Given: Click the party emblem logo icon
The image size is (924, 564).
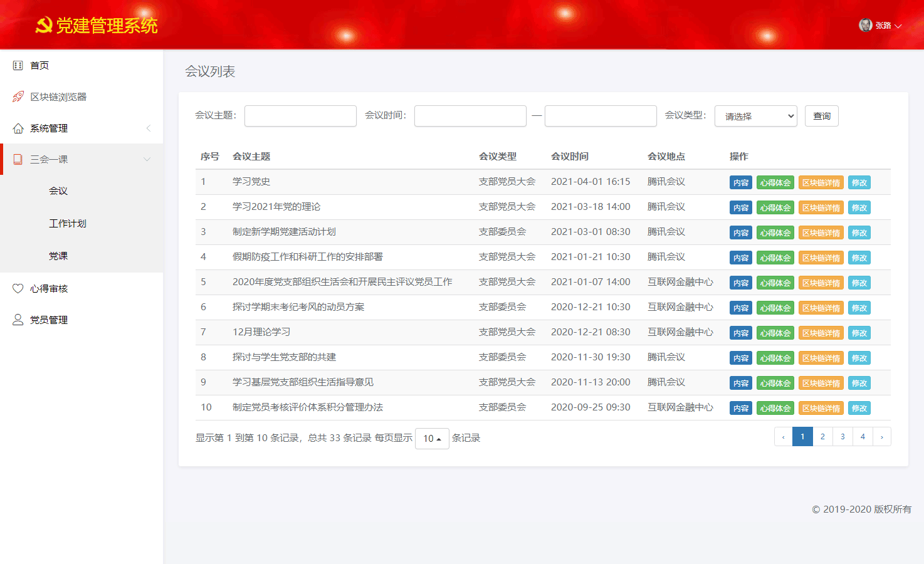Looking at the screenshot, I should [x=44, y=26].
